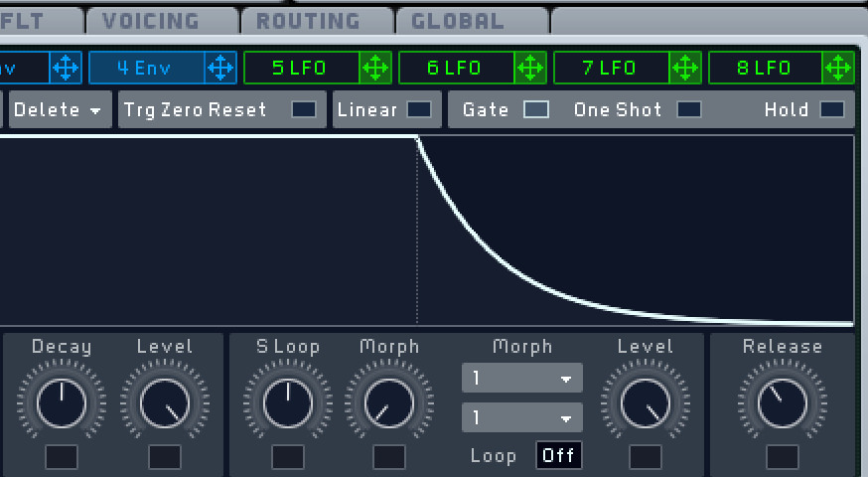Screen dimensions: 868x477
Task: Click the small box under the S Loop knob
Action: click(x=288, y=457)
